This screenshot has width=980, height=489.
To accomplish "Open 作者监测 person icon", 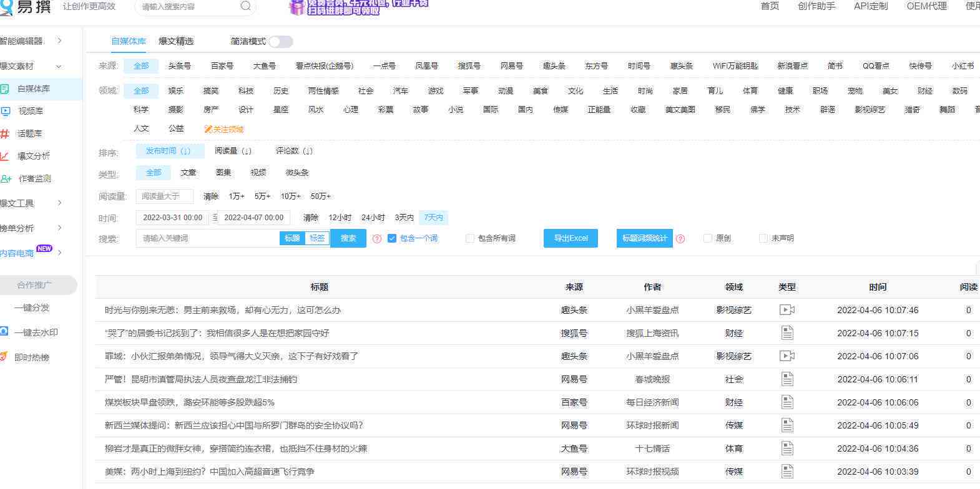I will coord(6,178).
